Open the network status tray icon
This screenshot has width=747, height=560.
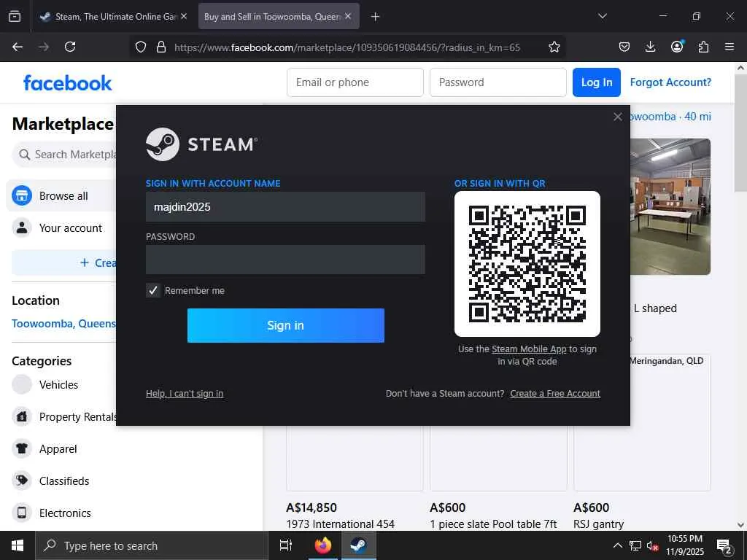(x=635, y=545)
